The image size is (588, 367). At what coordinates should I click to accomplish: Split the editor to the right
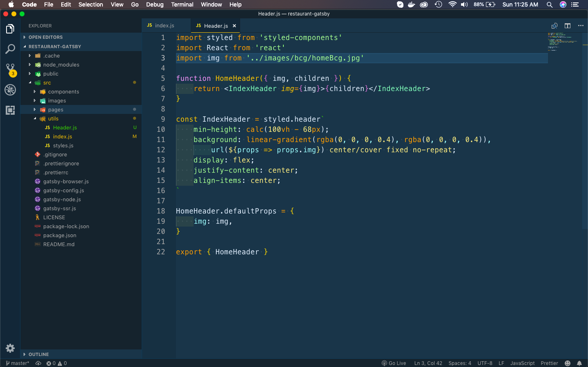pyautogui.click(x=568, y=26)
